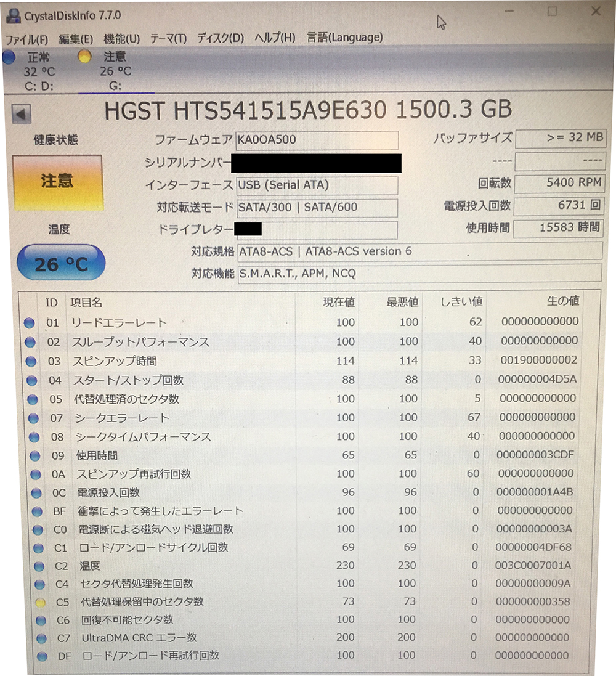Click the blue status dot for attribute 01
616x676 pixels.
click(29, 323)
